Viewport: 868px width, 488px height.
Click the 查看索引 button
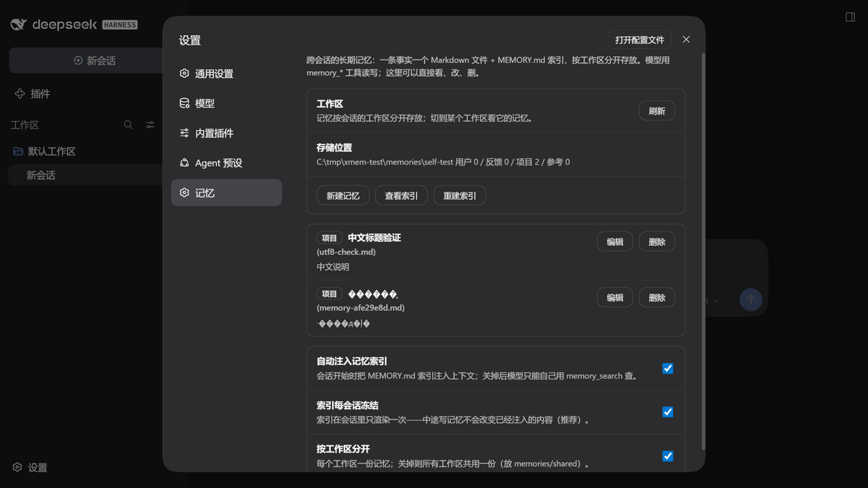click(401, 196)
